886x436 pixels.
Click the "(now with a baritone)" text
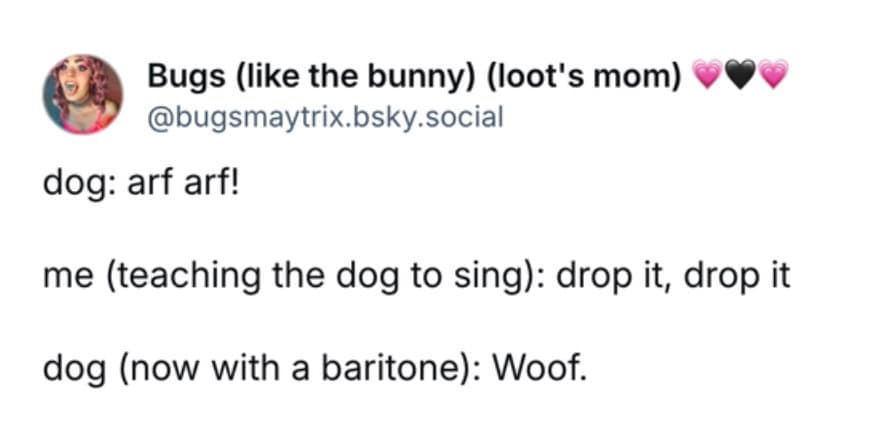tap(297, 370)
